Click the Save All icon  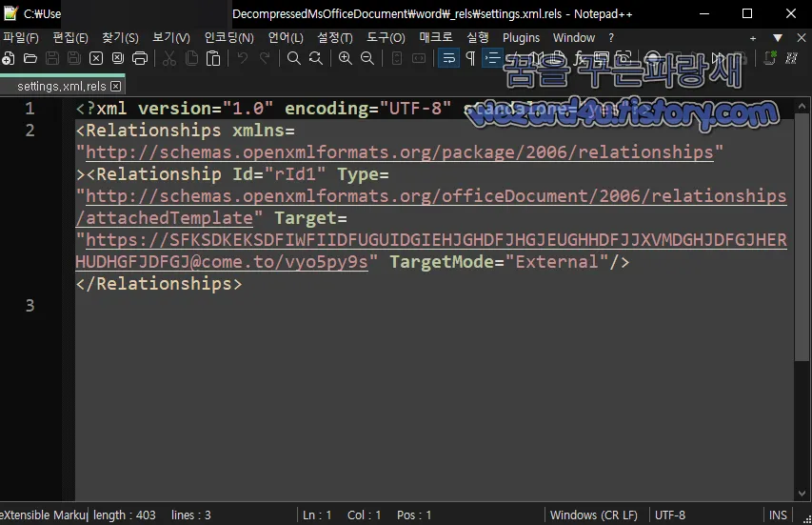pos(74,58)
